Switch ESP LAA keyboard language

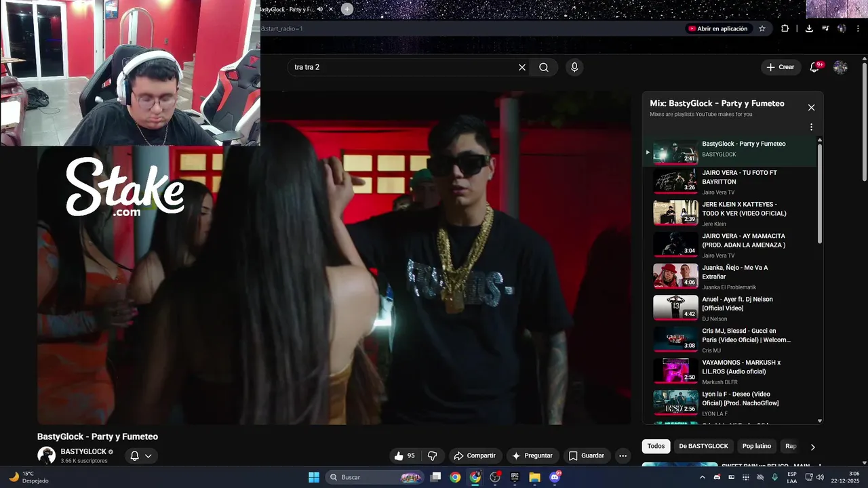pyautogui.click(x=792, y=477)
